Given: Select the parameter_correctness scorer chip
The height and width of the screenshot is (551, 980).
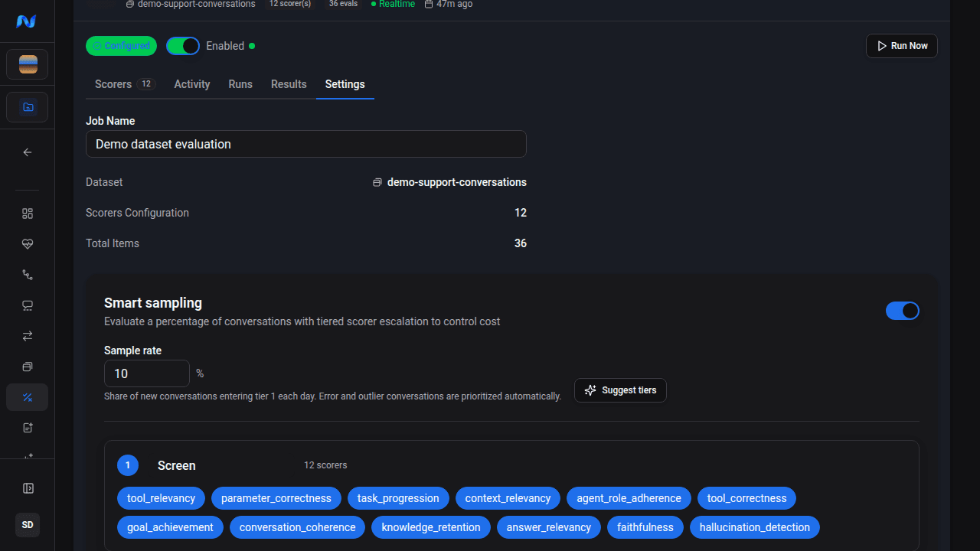Looking at the screenshot, I should pos(276,498).
